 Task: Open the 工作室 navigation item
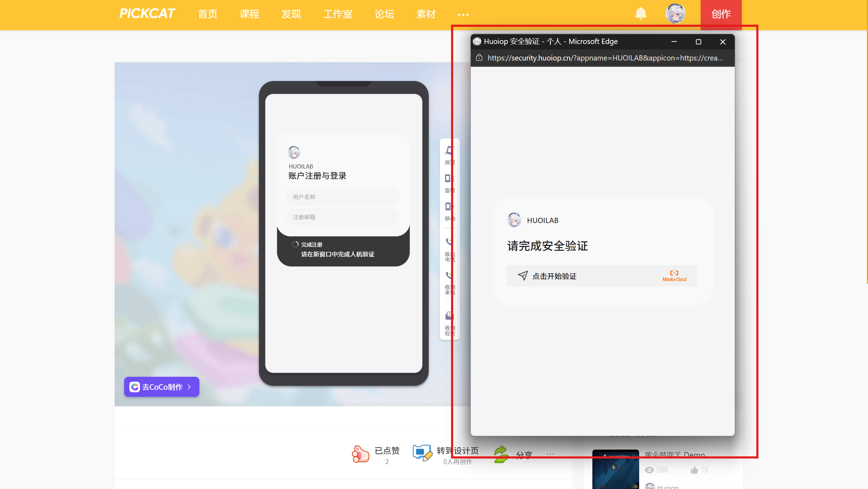(x=337, y=14)
